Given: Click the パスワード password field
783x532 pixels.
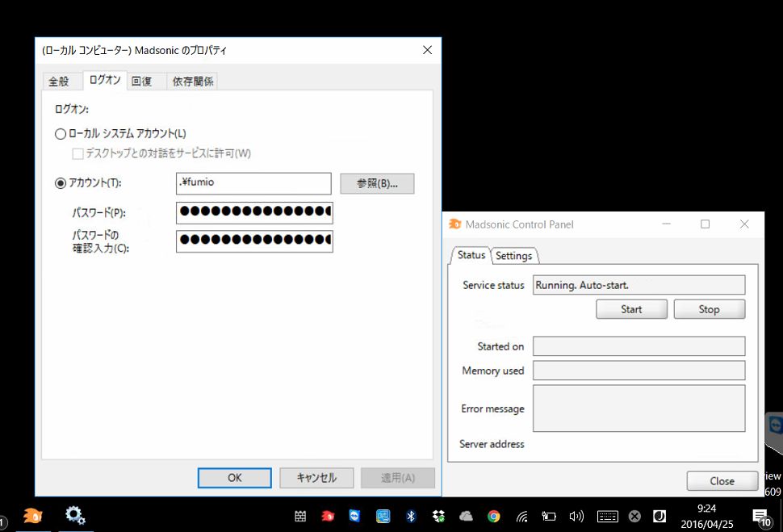Looking at the screenshot, I should click(x=253, y=212).
